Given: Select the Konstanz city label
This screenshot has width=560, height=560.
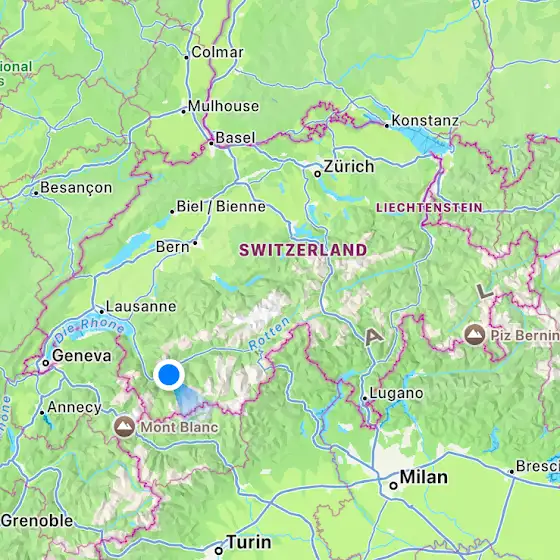Looking at the screenshot, I should click(425, 121).
